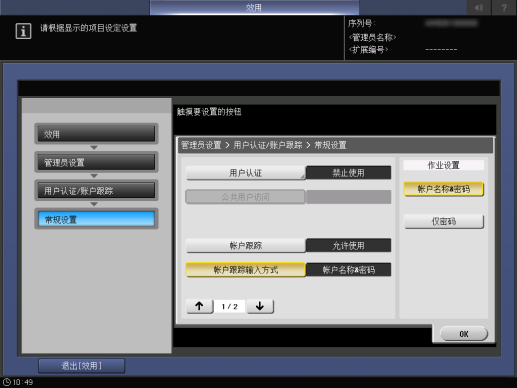Click the 用户认证 setting button
The height and width of the screenshot is (388, 517).
[x=245, y=173]
